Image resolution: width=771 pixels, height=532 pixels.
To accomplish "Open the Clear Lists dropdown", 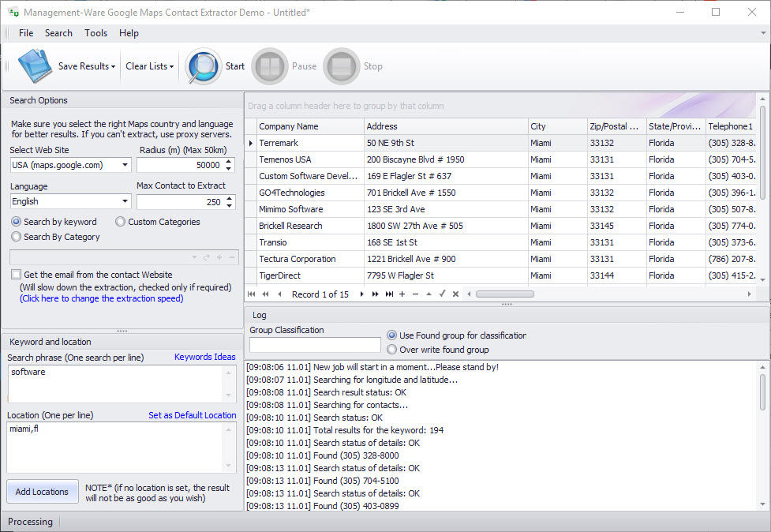I will coord(150,66).
